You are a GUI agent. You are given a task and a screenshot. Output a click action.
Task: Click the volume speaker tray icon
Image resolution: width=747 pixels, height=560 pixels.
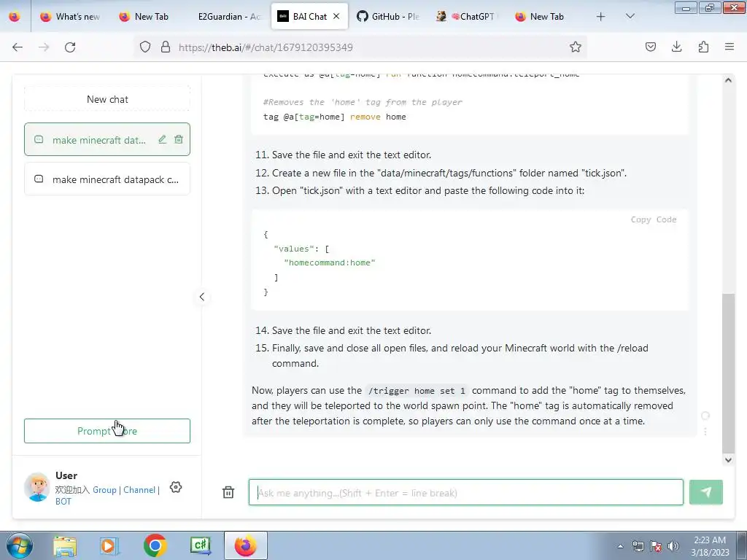673,546
